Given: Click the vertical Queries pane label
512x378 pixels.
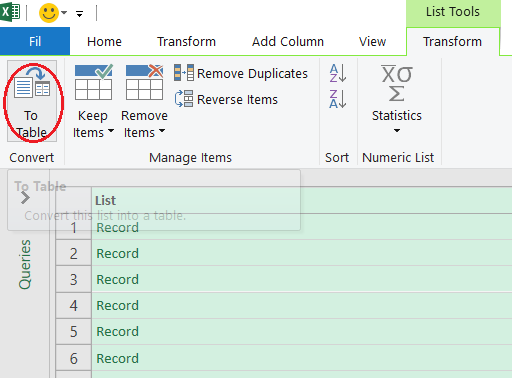Looking at the screenshot, I should point(25,264).
